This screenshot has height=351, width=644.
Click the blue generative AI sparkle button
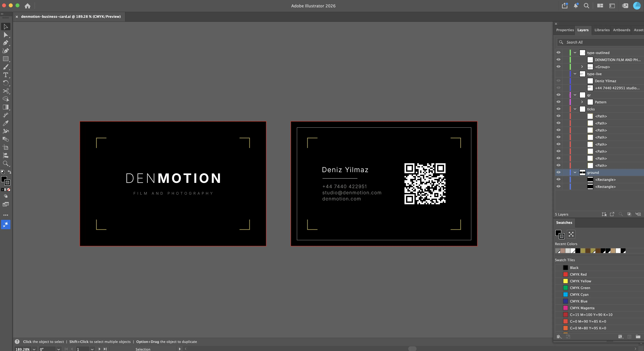point(6,224)
